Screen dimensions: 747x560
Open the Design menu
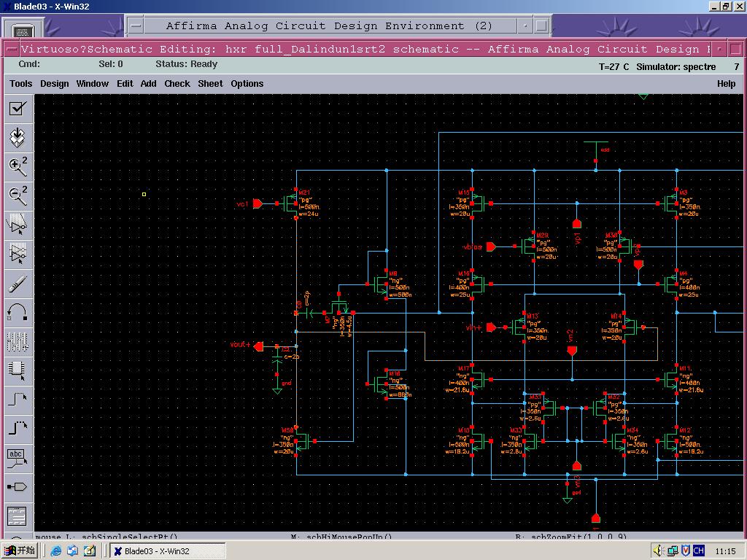click(54, 84)
